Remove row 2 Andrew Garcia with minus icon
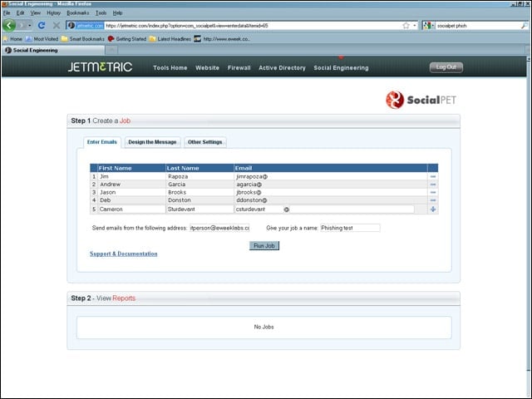 433,185
